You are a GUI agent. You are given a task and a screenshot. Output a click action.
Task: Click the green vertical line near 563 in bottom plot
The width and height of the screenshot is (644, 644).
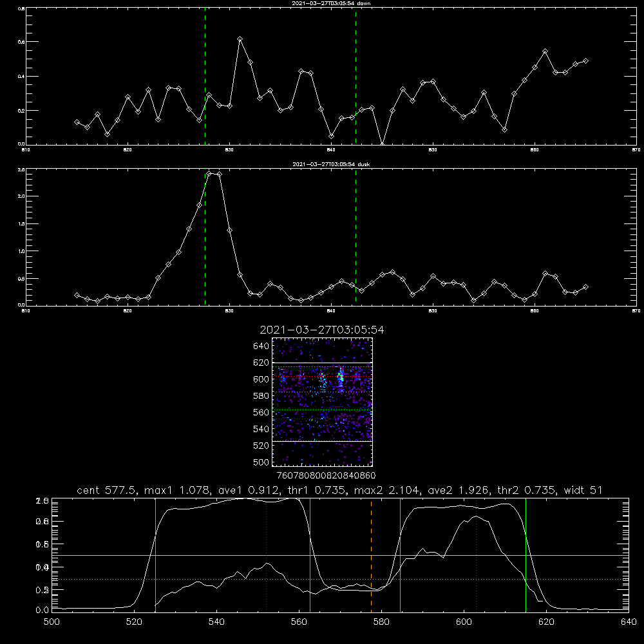tap(310, 555)
